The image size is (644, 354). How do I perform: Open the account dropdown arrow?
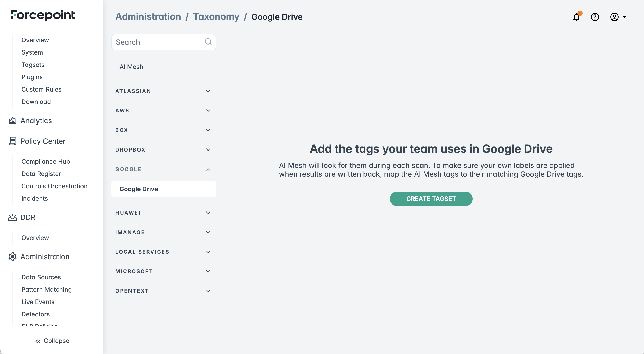tap(625, 17)
